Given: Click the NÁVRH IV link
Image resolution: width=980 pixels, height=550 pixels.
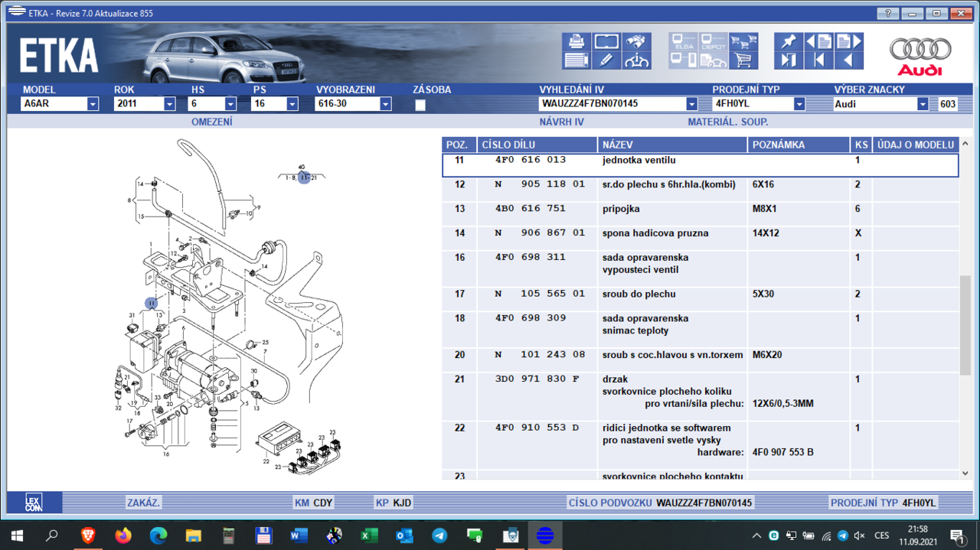Looking at the screenshot, I should pos(561,122).
